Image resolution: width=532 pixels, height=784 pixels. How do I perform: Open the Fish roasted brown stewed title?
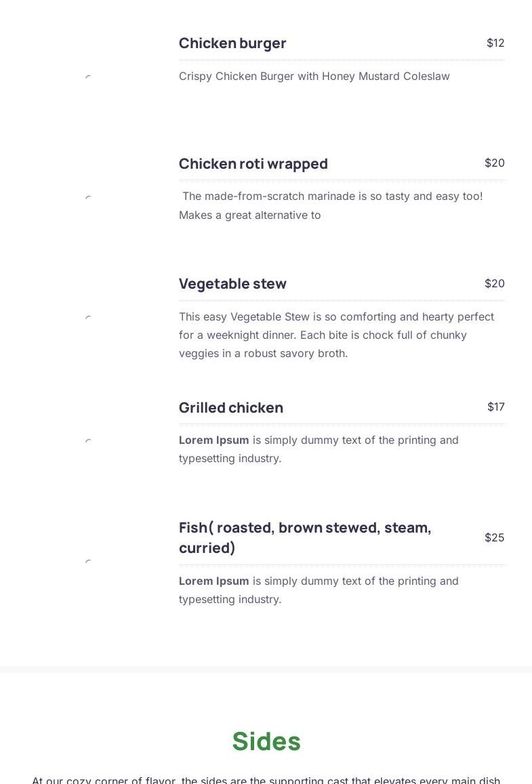click(x=305, y=537)
